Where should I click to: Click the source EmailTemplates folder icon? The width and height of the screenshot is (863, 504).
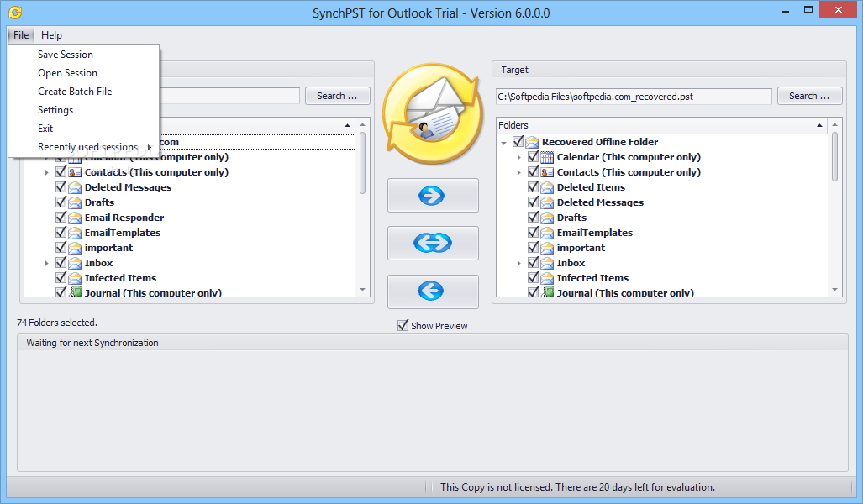point(75,233)
